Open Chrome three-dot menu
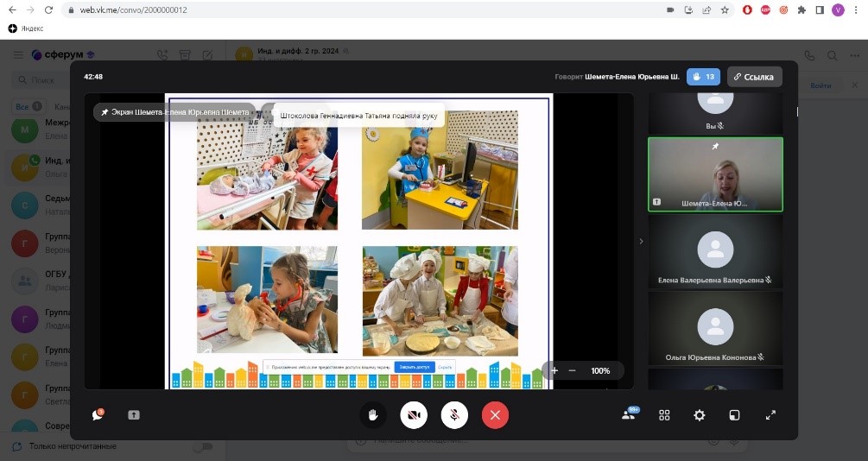Screen dimensions: 868x461 click(857, 10)
